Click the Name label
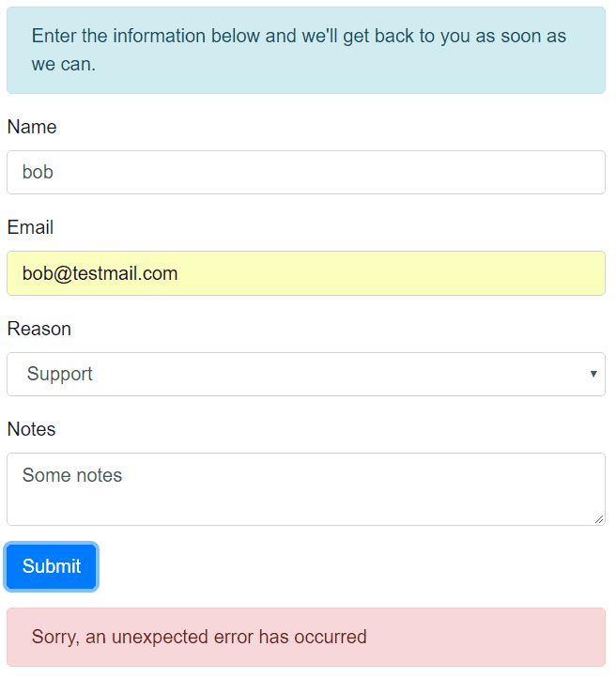 click(x=32, y=127)
